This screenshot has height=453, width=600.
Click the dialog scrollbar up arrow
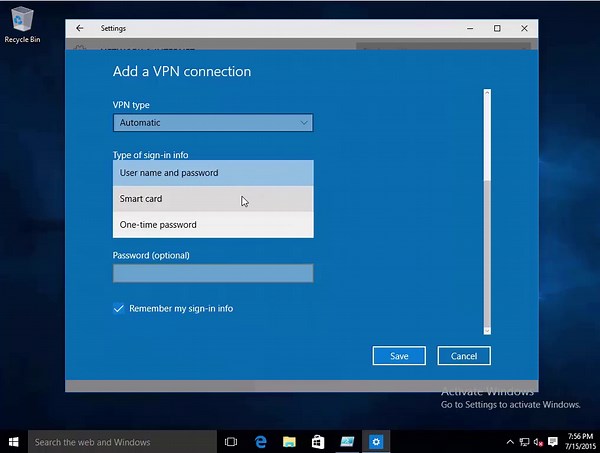[487, 93]
